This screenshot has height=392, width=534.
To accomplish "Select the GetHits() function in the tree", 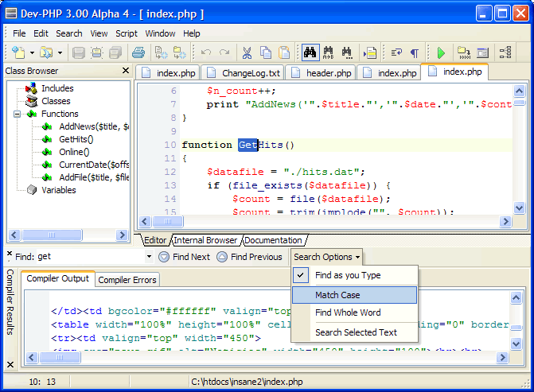I will pyautogui.click(x=76, y=139).
